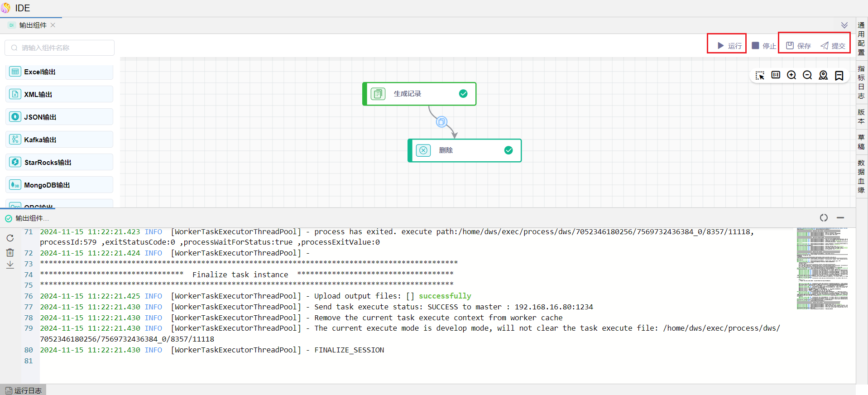Click the fit-to-actual-size 1:1 icon
868x395 pixels.
point(776,75)
